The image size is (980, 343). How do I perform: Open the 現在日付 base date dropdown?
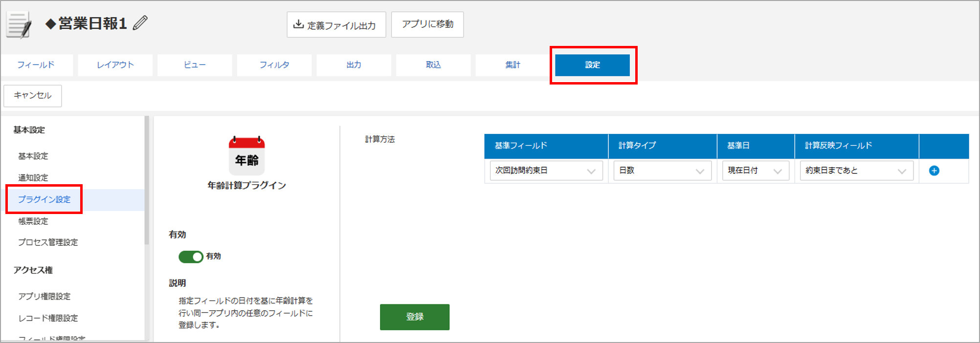click(756, 171)
